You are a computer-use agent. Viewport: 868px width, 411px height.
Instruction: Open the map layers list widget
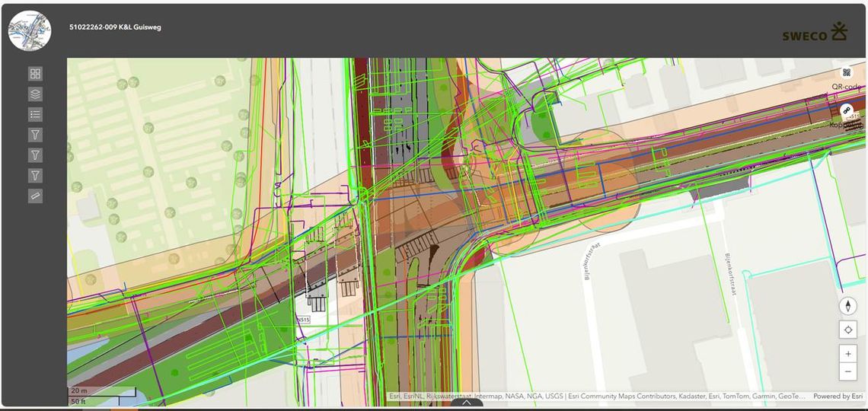pos(36,94)
